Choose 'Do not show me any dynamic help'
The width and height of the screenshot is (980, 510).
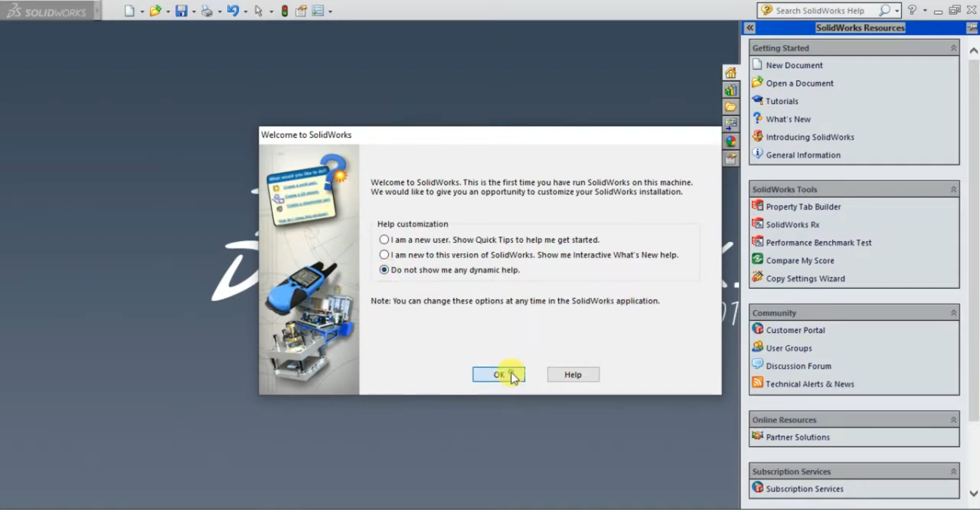[384, 270]
